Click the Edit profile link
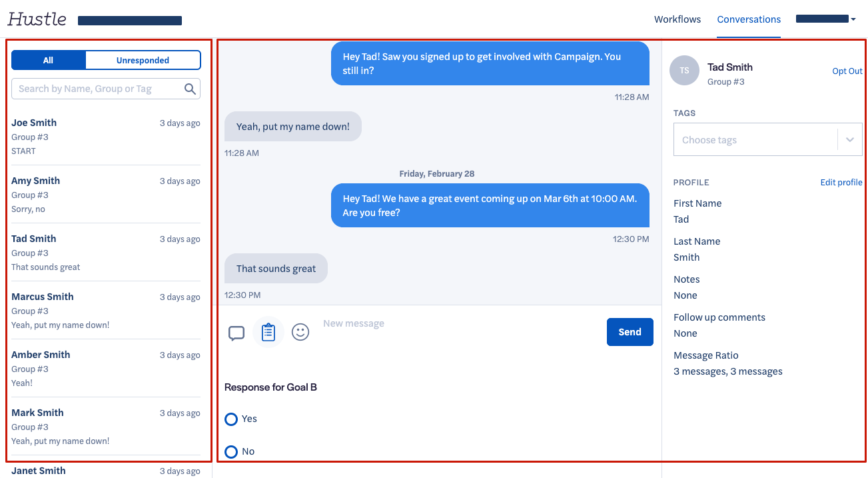Viewport: 868px width, 478px height. (x=841, y=183)
